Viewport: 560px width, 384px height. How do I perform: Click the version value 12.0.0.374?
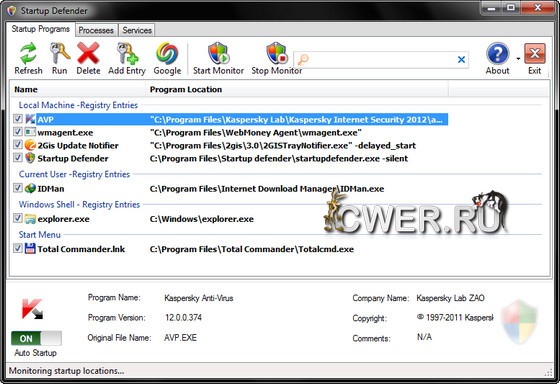(183, 317)
